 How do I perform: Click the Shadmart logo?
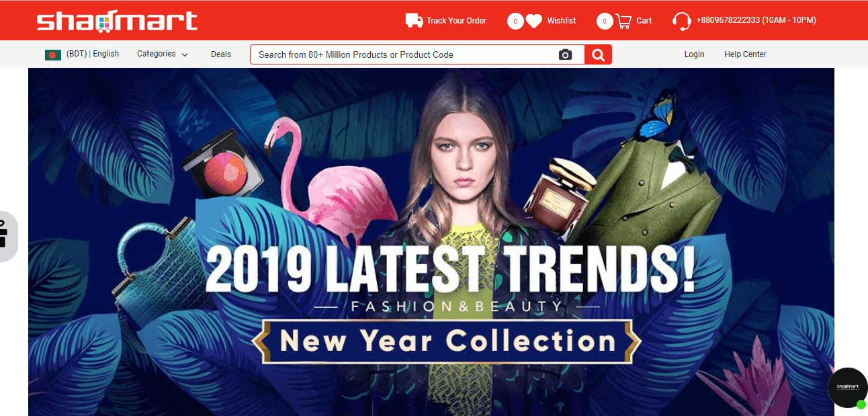click(117, 21)
